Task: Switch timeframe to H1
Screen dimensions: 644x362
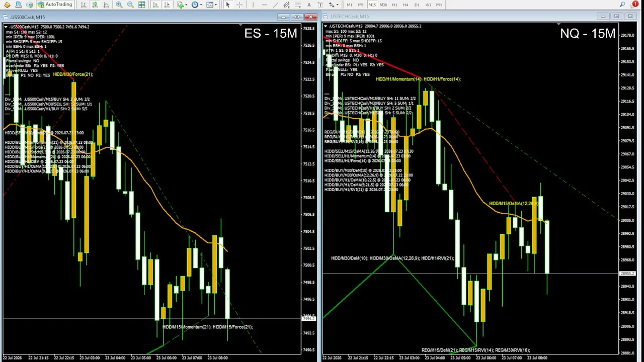Action: coord(394,5)
